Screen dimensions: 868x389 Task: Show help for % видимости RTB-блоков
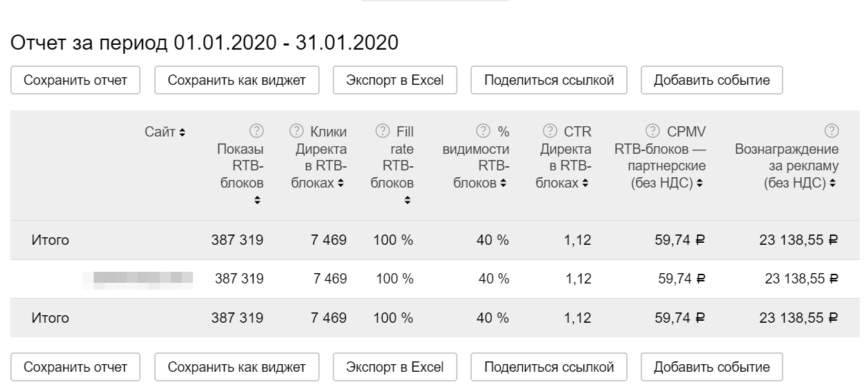point(484,131)
